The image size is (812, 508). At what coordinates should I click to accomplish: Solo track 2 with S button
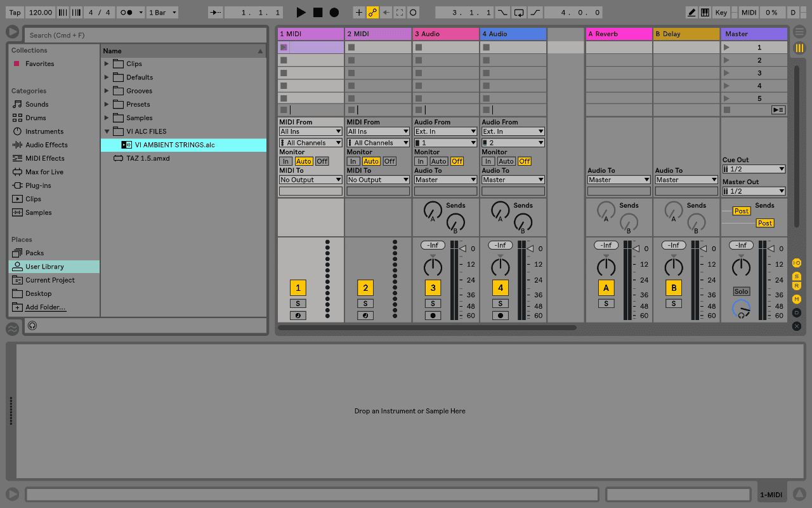(365, 304)
